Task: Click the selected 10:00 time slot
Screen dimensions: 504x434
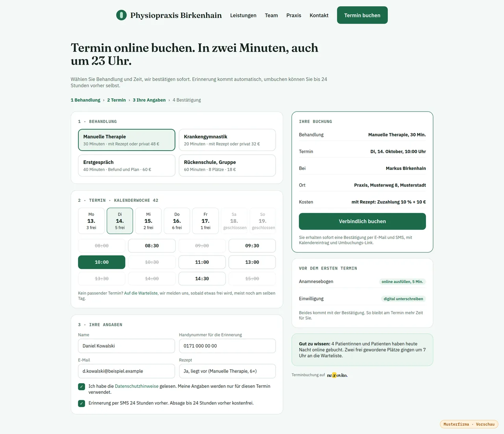Action: click(102, 262)
